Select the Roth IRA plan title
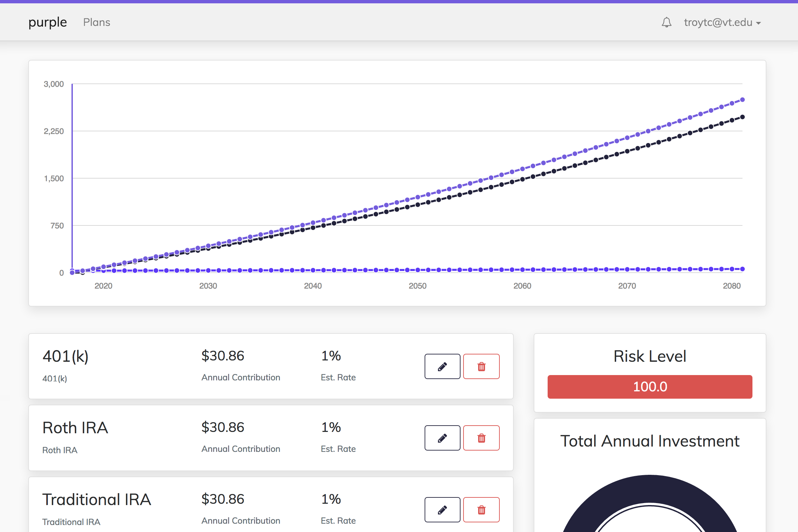 pyautogui.click(x=75, y=428)
